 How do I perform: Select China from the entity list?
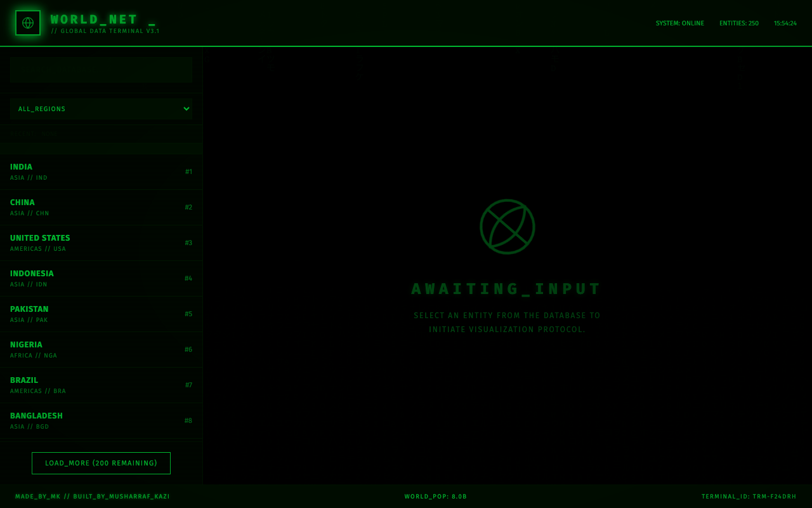click(x=101, y=207)
